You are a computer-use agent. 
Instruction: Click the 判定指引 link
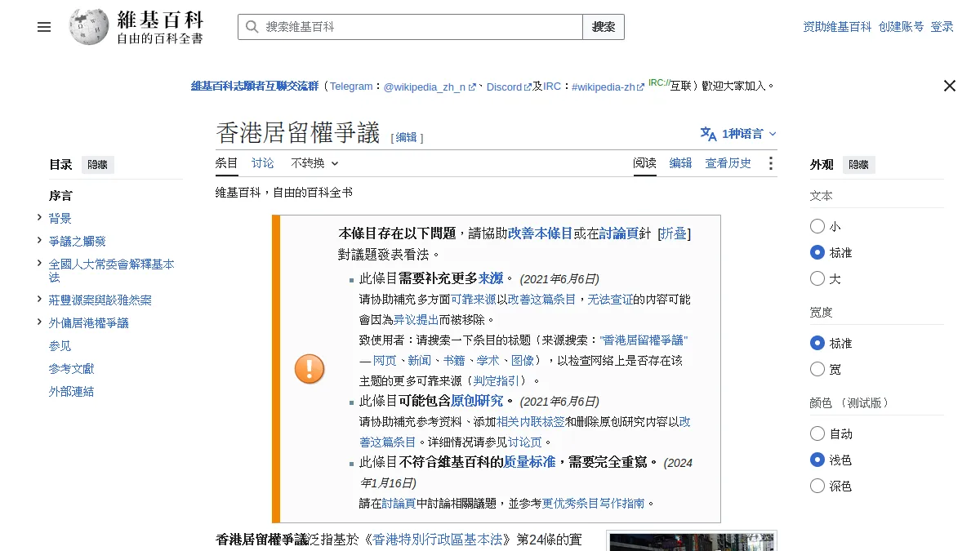(x=496, y=381)
